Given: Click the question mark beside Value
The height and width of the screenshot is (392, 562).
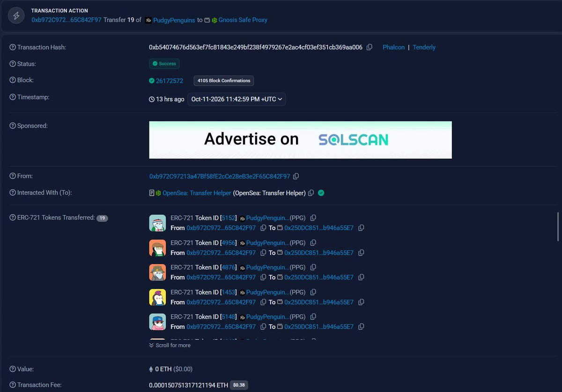Looking at the screenshot, I should coord(13,369).
